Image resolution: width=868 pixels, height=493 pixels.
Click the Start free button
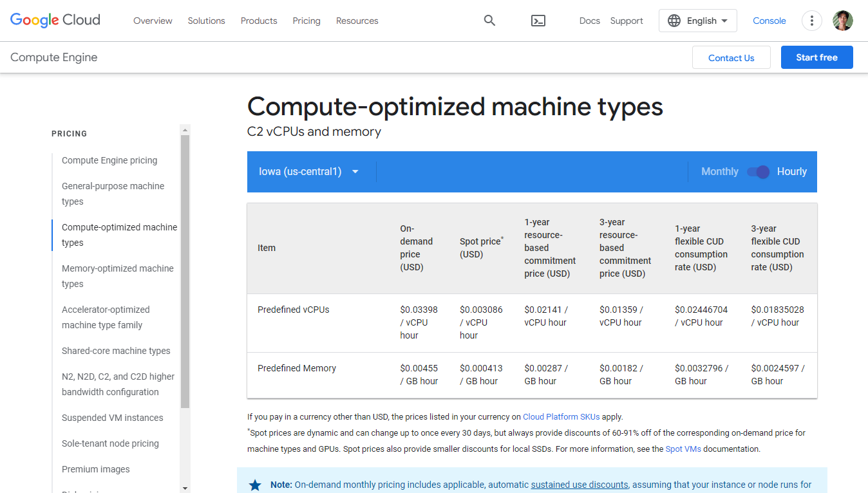[x=816, y=57]
